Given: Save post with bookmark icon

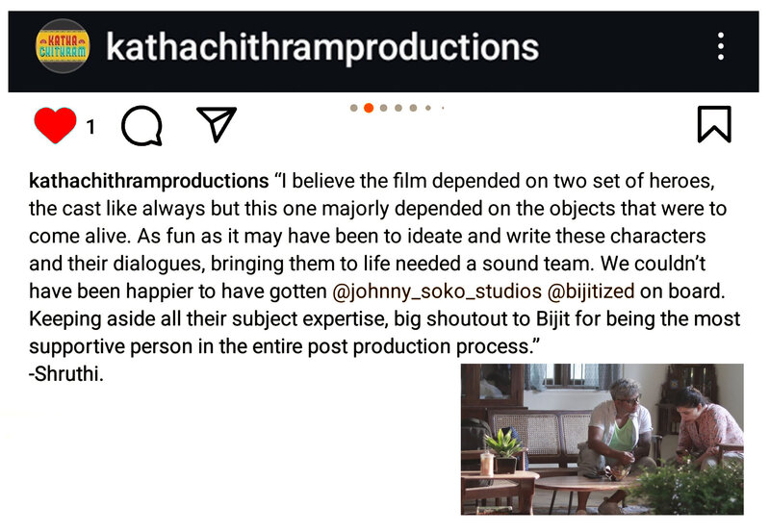Looking at the screenshot, I should pyautogui.click(x=714, y=124).
